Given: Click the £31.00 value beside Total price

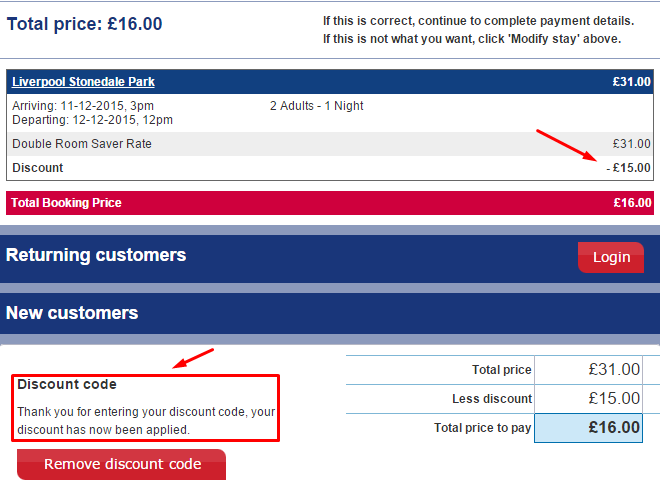Looking at the screenshot, I should tap(613, 370).
